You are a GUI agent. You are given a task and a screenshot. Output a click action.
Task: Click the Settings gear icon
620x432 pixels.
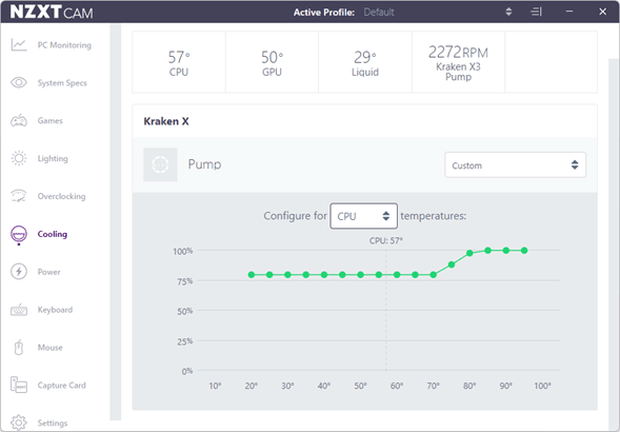point(19,423)
